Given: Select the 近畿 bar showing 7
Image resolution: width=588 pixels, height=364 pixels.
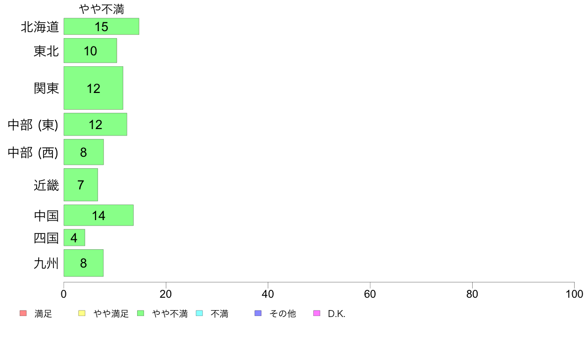Looking at the screenshot, I should click(81, 184).
